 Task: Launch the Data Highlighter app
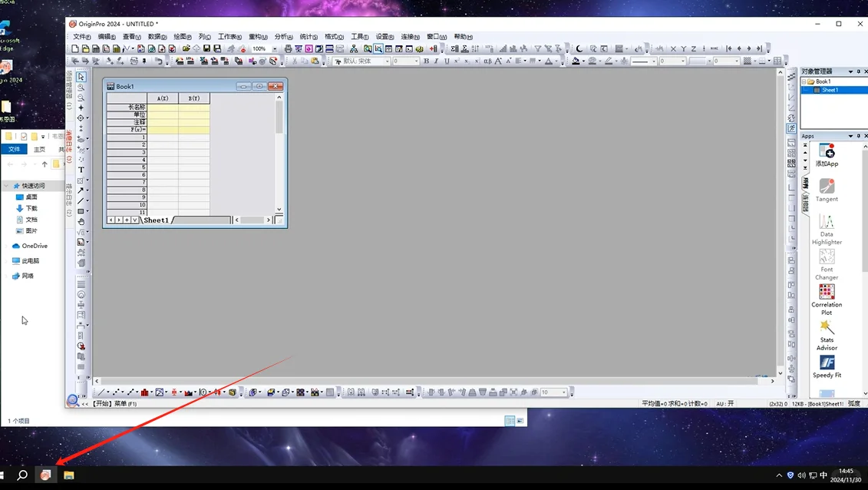[x=827, y=229]
